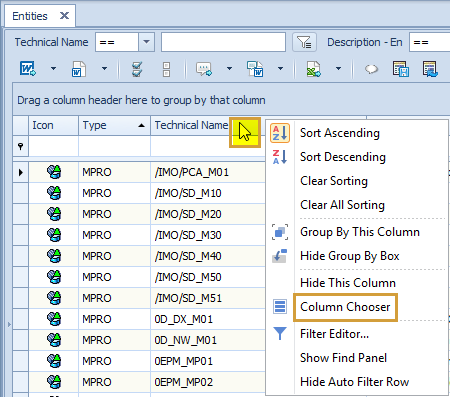Click the MPRO icon in /IMO/PCA_M01 row
Screen dimensions: 450x397
click(54, 172)
